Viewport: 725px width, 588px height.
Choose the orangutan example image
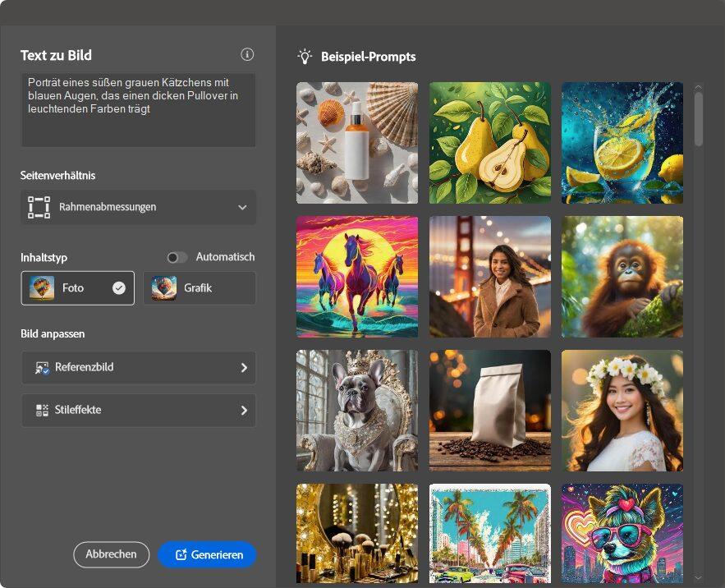622,277
